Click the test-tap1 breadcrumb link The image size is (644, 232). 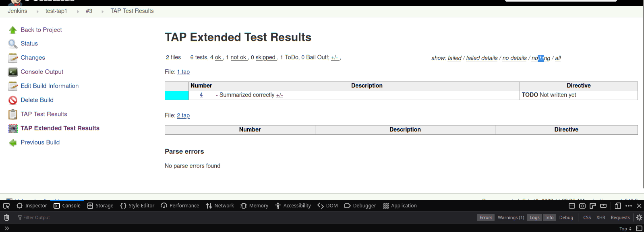click(56, 11)
